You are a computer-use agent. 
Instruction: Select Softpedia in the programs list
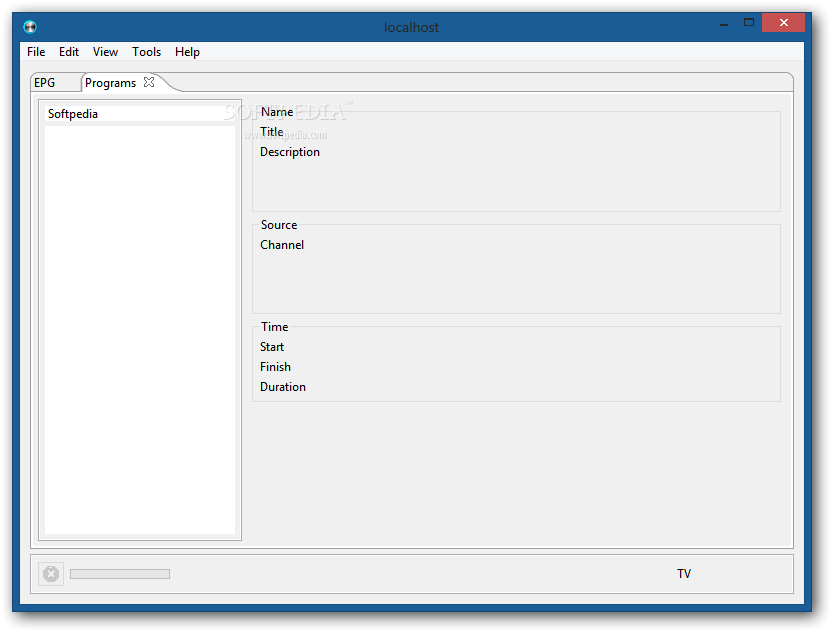click(x=140, y=114)
